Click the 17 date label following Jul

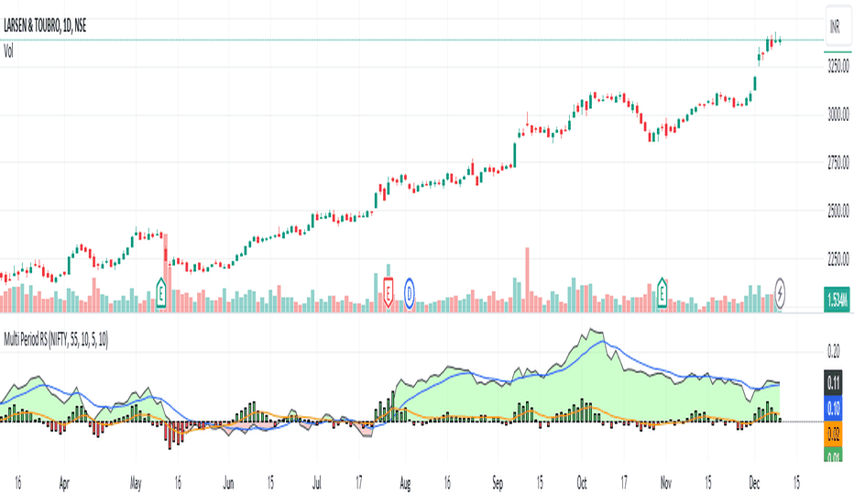pos(358,483)
